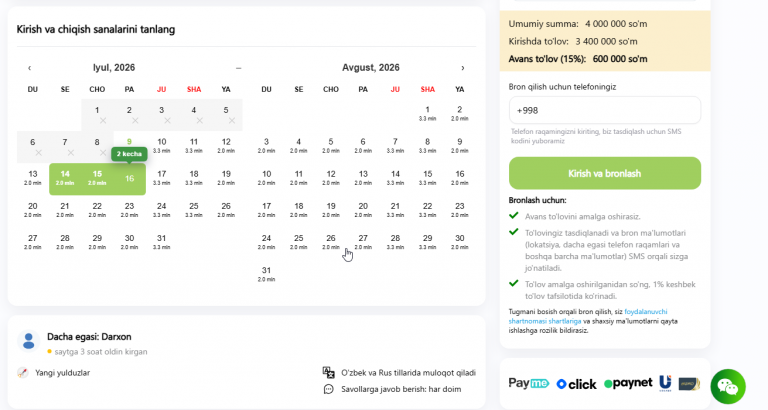Click the Paynet payment logo
Screen dimensions: 768x410
[628, 383]
